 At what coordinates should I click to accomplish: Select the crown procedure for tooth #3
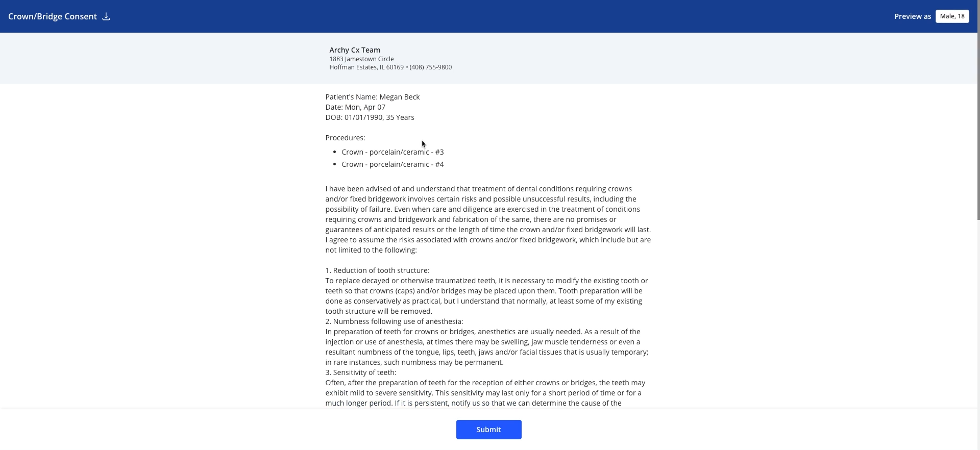point(393,152)
